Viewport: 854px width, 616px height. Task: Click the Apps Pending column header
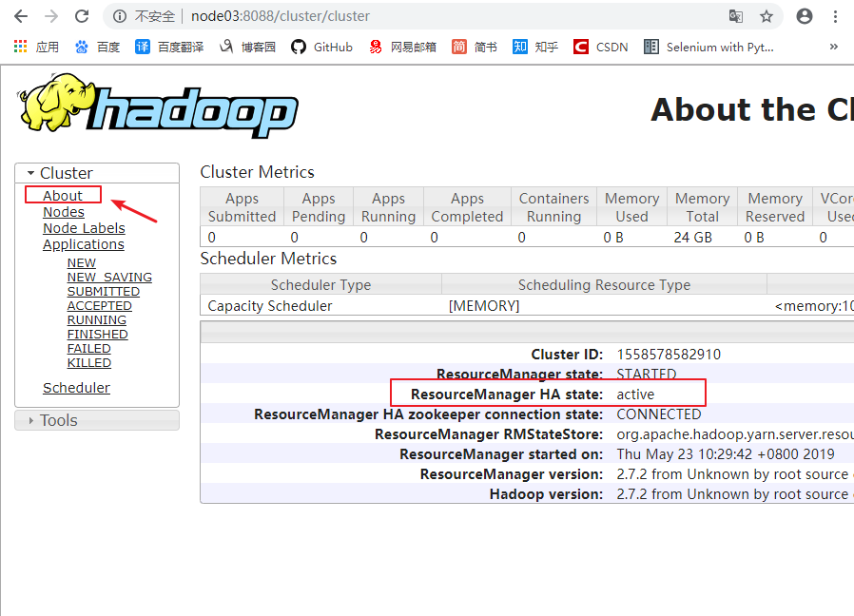319,207
